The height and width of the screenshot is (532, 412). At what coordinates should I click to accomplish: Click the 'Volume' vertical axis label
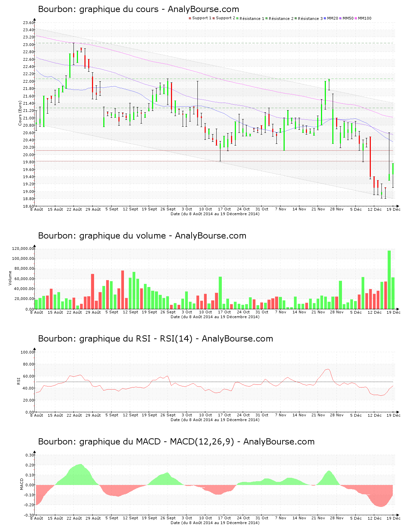(10, 278)
